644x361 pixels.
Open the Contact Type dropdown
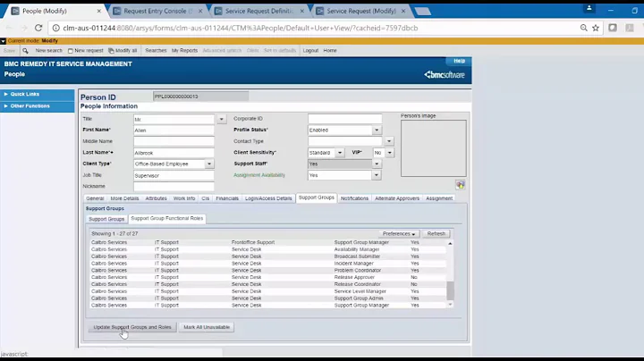(x=389, y=141)
